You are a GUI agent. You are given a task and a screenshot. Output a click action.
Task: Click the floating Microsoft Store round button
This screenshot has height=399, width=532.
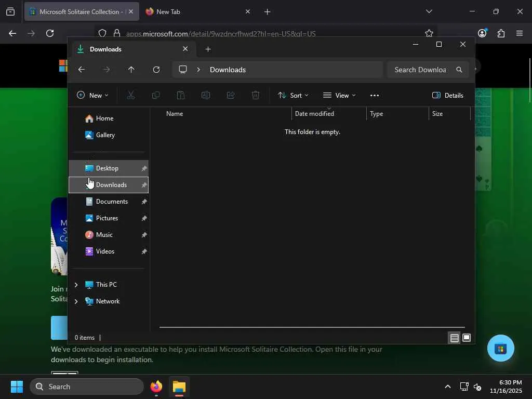pos(500,348)
